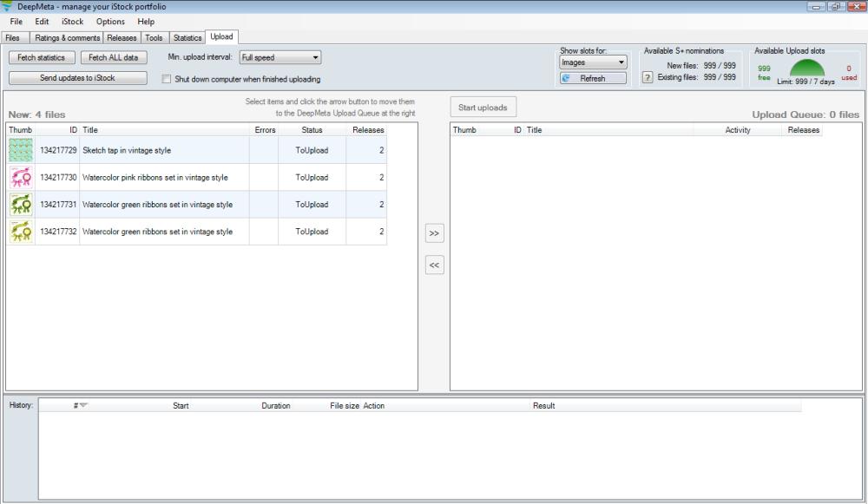
Task: Click the History Start column header
Action: pyautogui.click(x=181, y=405)
